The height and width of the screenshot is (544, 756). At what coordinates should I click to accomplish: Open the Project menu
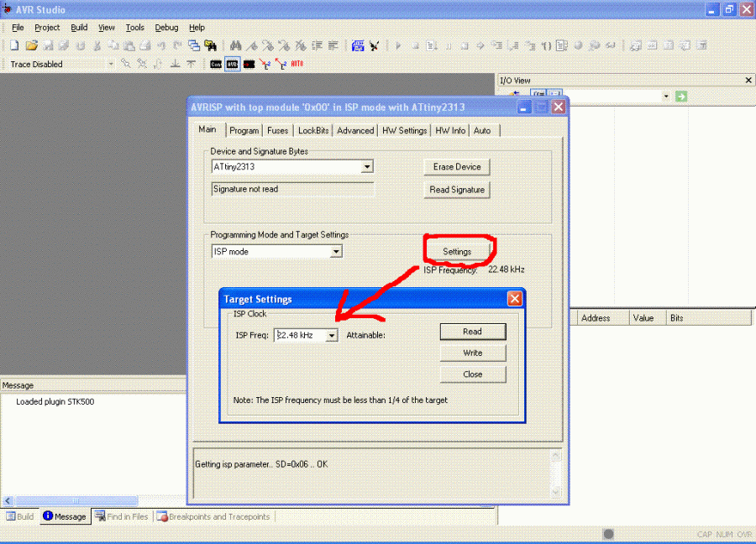[47, 28]
